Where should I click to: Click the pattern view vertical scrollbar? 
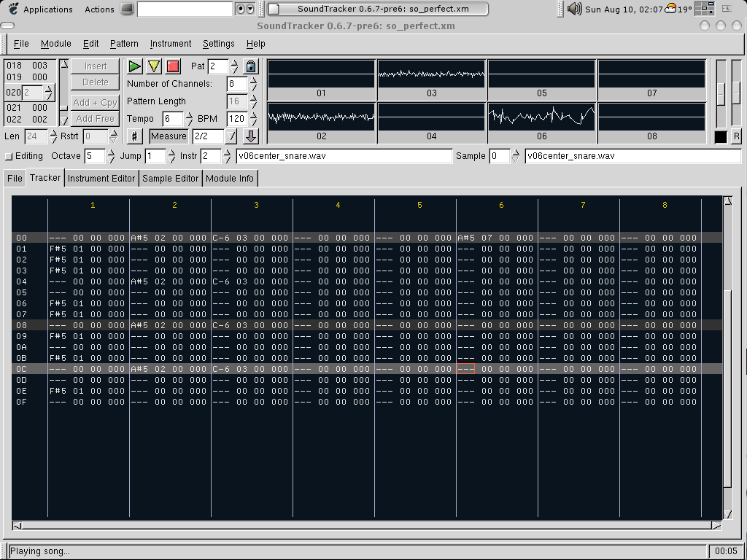(x=727, y=357)
